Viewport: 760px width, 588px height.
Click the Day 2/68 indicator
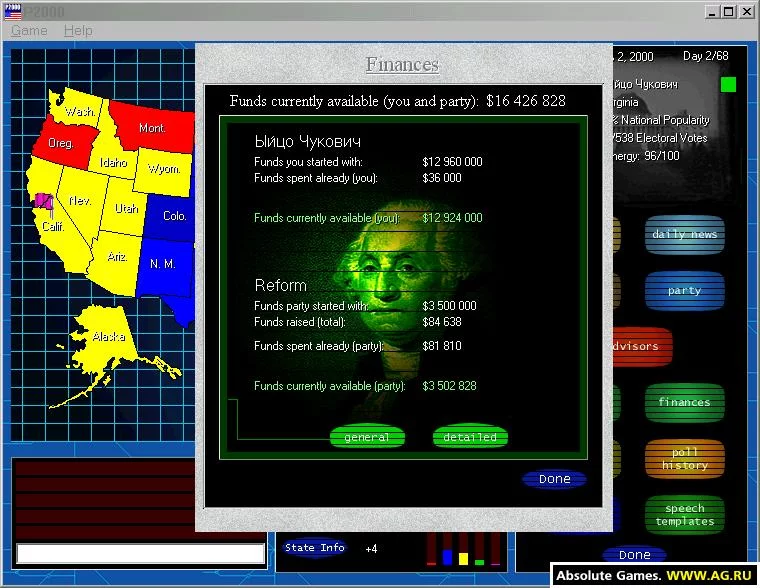[706, 56]
